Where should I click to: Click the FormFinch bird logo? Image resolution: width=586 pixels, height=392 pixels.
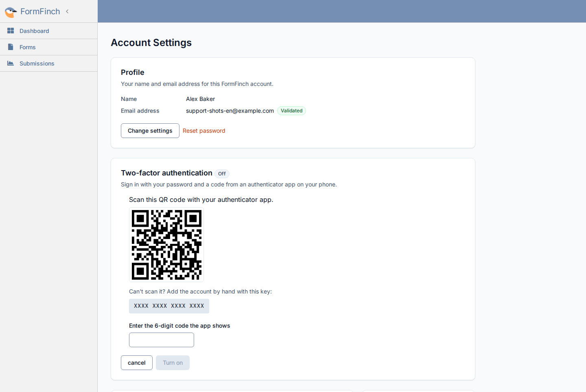point(11,12)
